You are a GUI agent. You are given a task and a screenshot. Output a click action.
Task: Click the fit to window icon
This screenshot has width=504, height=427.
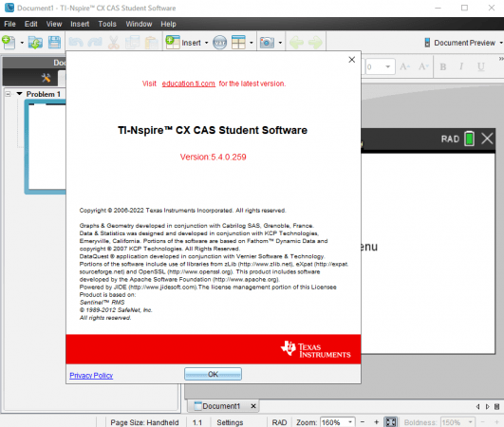[x=390, y=422]
